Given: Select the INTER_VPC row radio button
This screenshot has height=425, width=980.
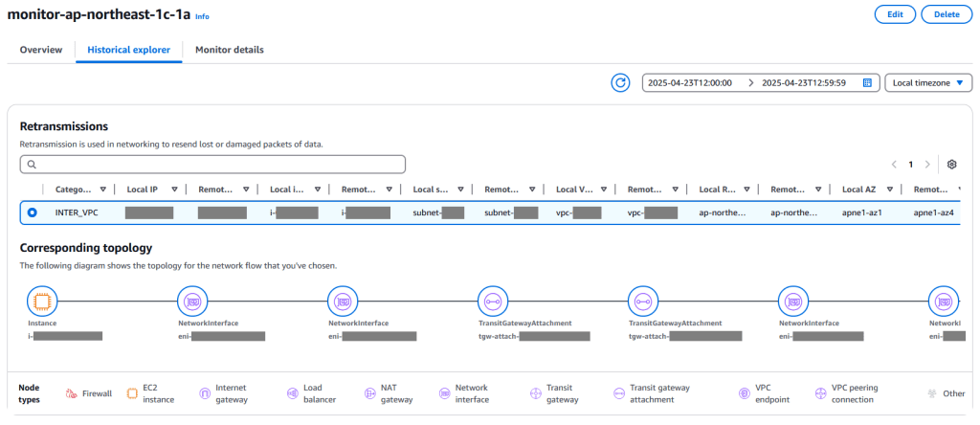Looking at the screenshot, I should click(x=34, y=212).
